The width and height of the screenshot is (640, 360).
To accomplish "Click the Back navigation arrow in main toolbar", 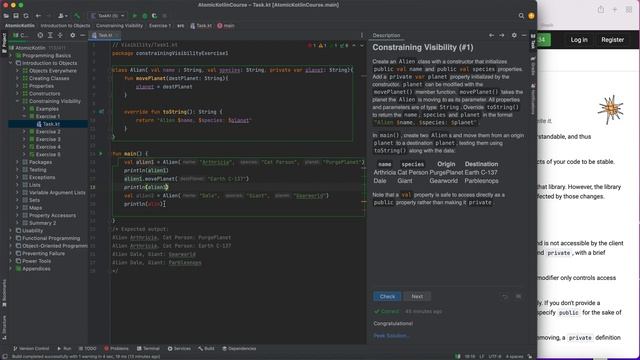I will [x=38, y=16].
